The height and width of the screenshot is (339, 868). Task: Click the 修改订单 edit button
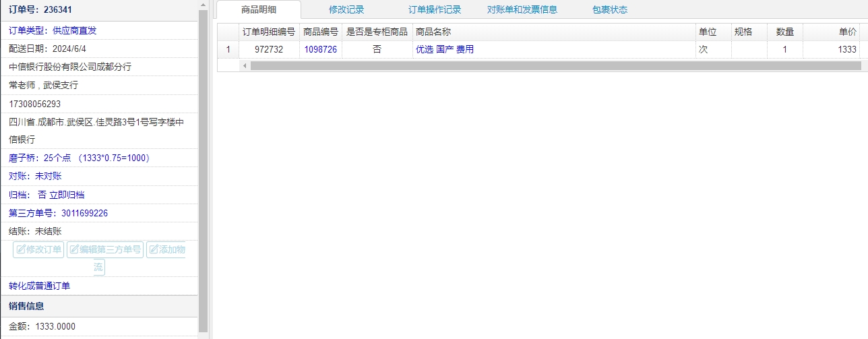tap(38, 250)
